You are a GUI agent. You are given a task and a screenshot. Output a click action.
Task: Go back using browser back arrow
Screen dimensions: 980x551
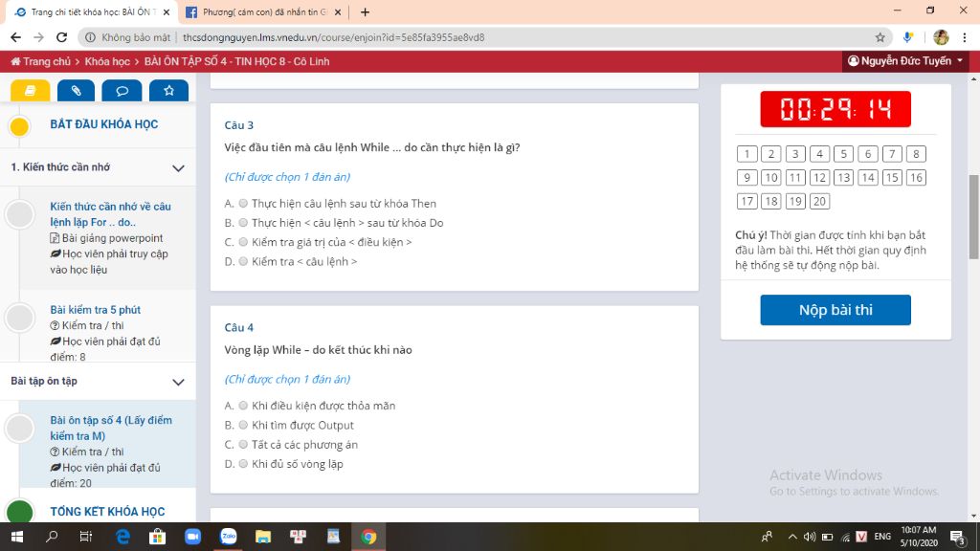(15, 37)
